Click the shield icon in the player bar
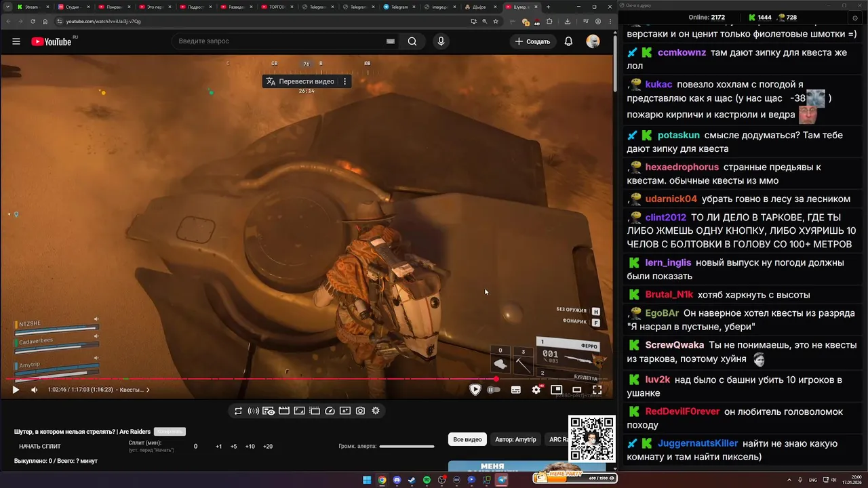Viewport: 868px width, 488px height. tap(475, 390)
